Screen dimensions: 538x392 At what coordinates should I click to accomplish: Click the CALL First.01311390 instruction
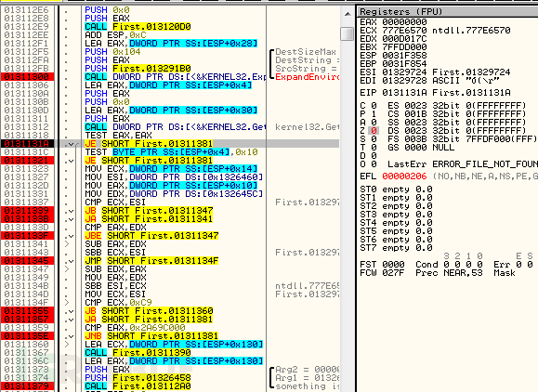tap(138, 353)
